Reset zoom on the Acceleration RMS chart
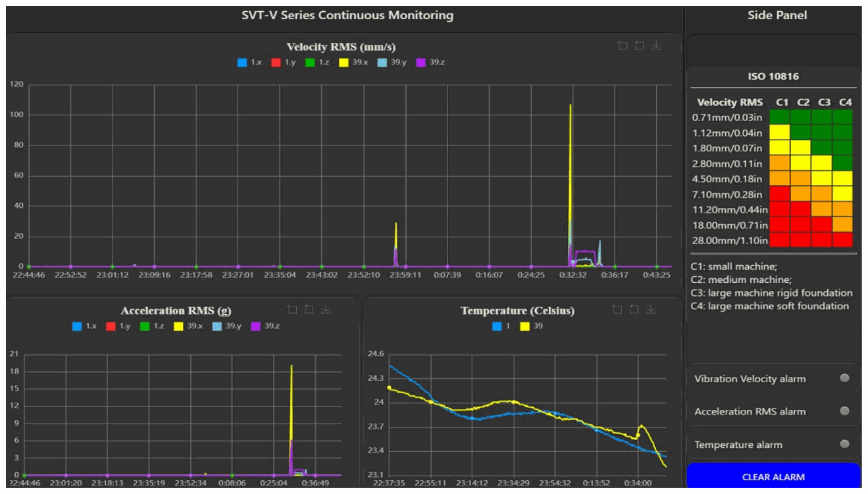This screenshot has height=494, width=868. click(x=309, y=310)
